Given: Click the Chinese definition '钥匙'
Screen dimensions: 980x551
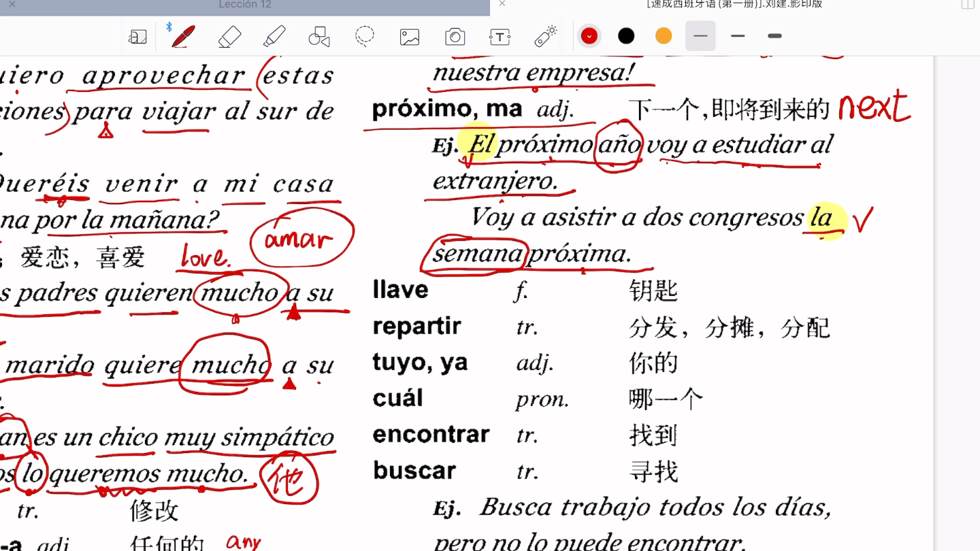Looking at the screenshot, I should [653, 291].
